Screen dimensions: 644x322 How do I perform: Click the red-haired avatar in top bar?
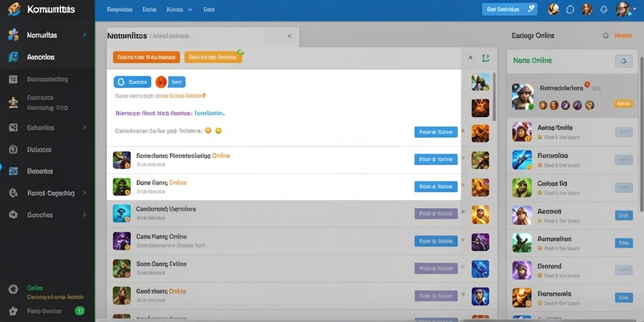(587, 9)
